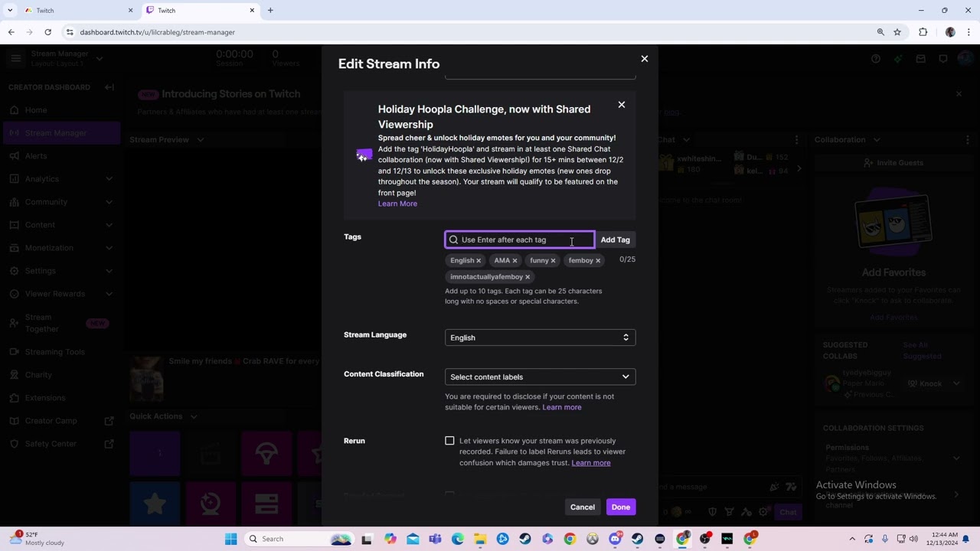Click the Windows taskbar Search box
Viewport: 980px width, 551px height.
point(299,539)
